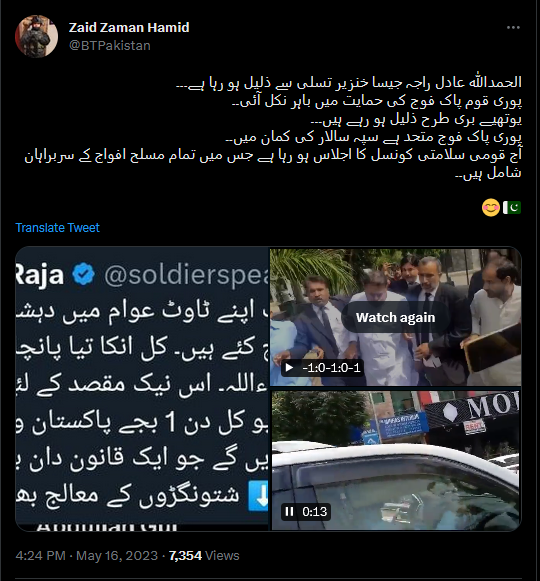The image size is (540, 581).
Task: Click the smiling face emoji
Action: click(491, 208)
